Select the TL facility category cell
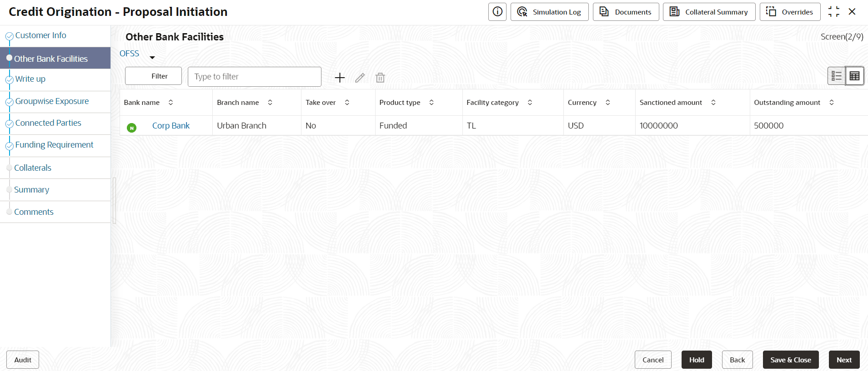The width and height of the screenshot is (868, 371). [513, 126]
